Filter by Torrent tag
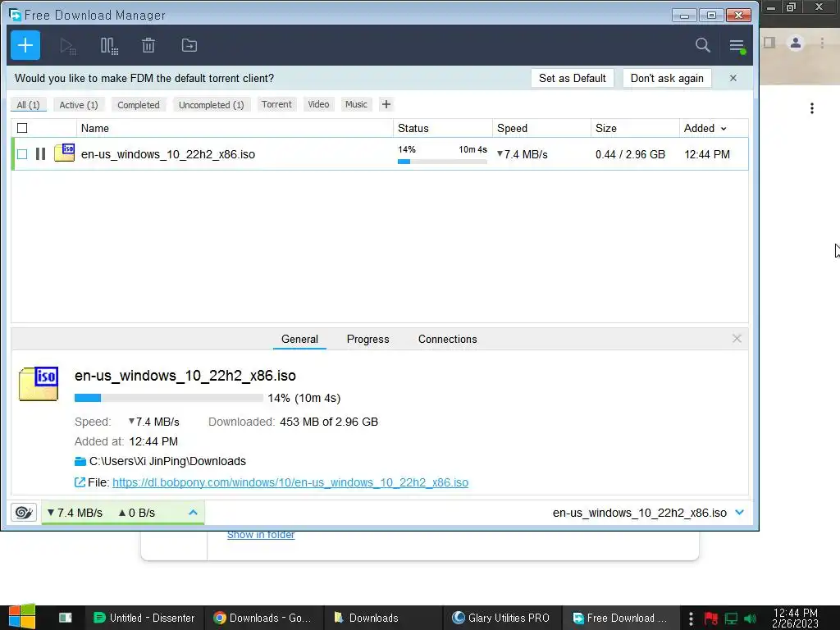This screenshot has height=630, width=840. coord(276,104)
